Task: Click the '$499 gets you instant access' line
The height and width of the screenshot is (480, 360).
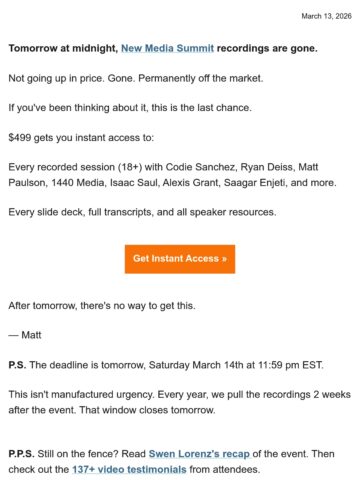Action: (81, 138)
